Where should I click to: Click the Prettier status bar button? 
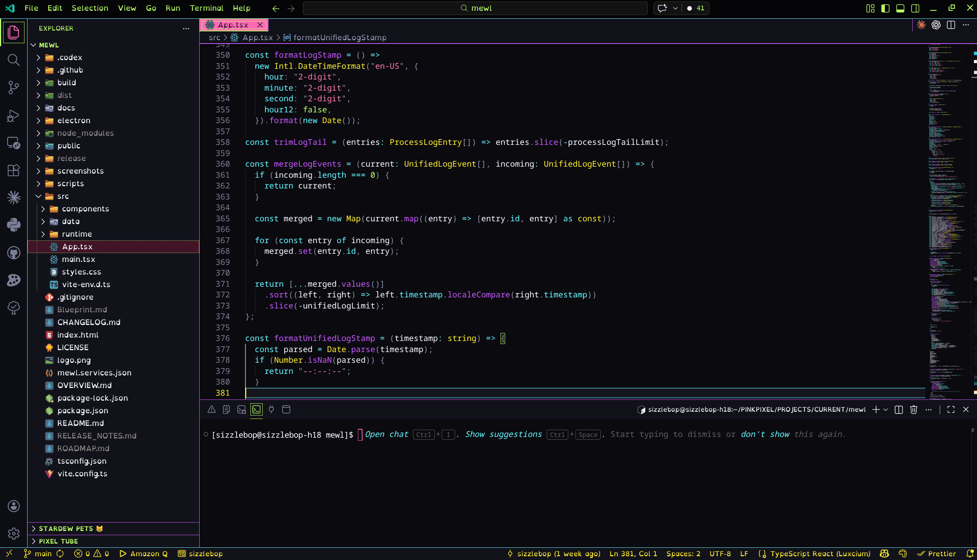(936, 554)
